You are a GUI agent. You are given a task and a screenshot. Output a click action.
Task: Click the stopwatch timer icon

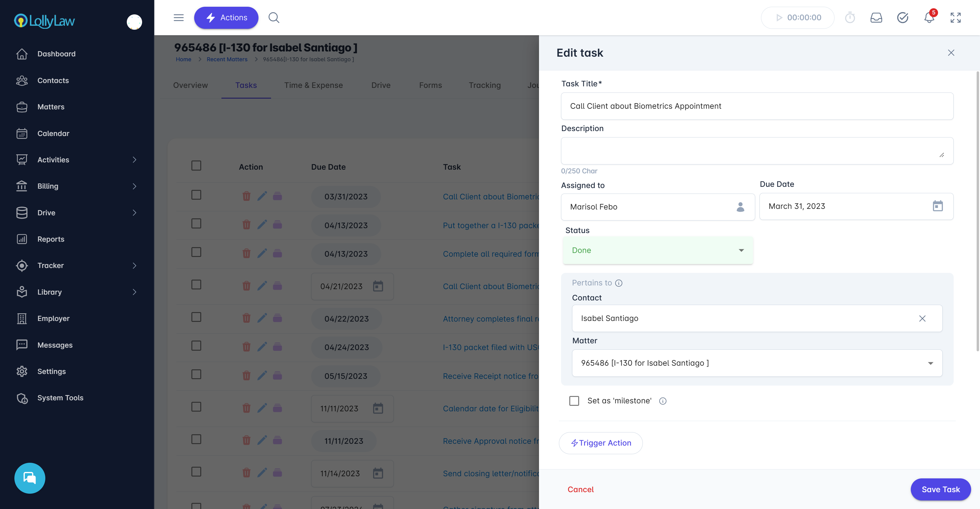850,17
